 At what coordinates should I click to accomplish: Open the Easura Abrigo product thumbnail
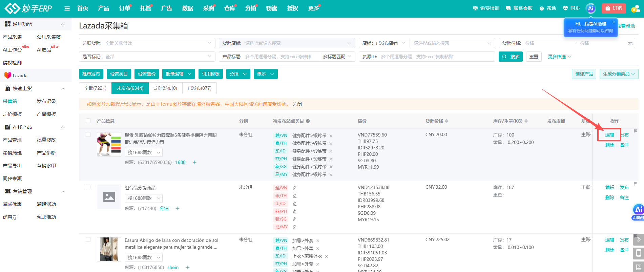point(109,249)
